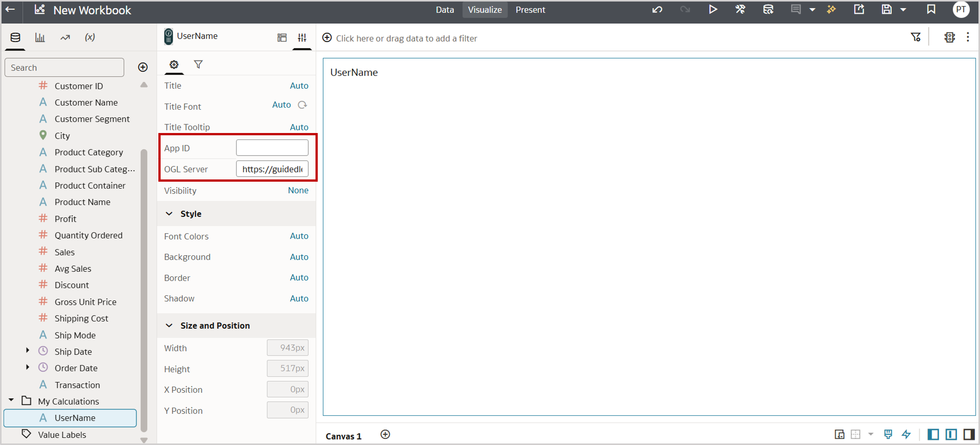Switch to the Data tab
The height and width of the screenshot is (445, 980).
444,9
